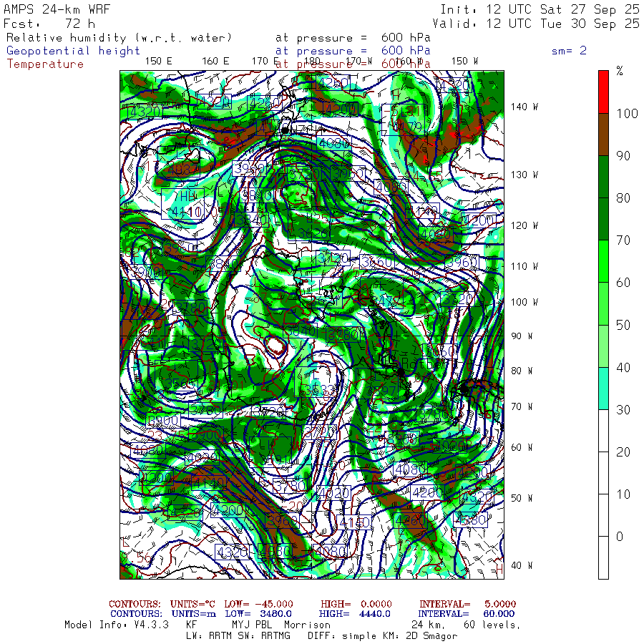Click the boxed 'H 4110' high center on map
The width and height of the screenshot is (644, 644).
[x=187, y=205]
